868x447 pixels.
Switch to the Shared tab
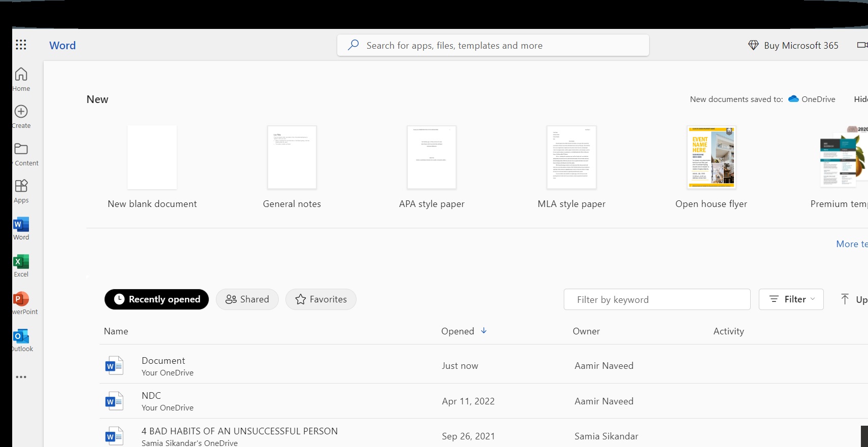coord(247,299)
